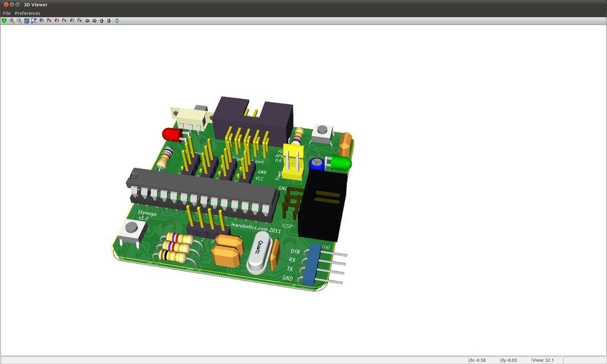Pan the view left with the left arrow

[x=87, y=21]
